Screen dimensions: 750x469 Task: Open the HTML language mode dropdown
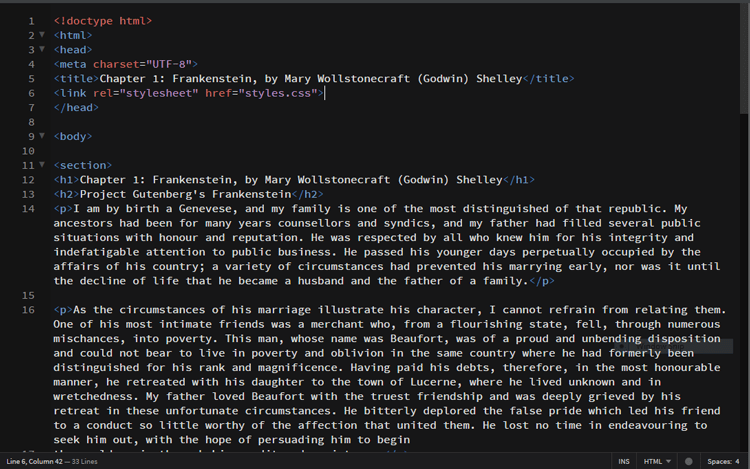click(x=657, y=461)
